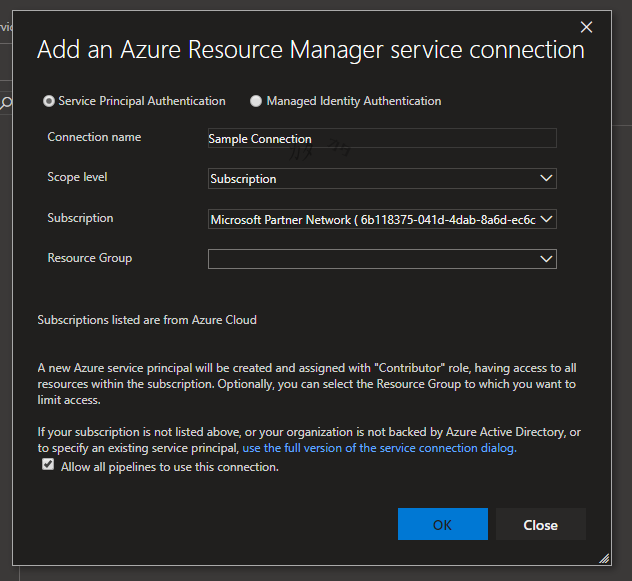Click "Subscriptions listed are from Azure Cloud" text

pos(147,320)
